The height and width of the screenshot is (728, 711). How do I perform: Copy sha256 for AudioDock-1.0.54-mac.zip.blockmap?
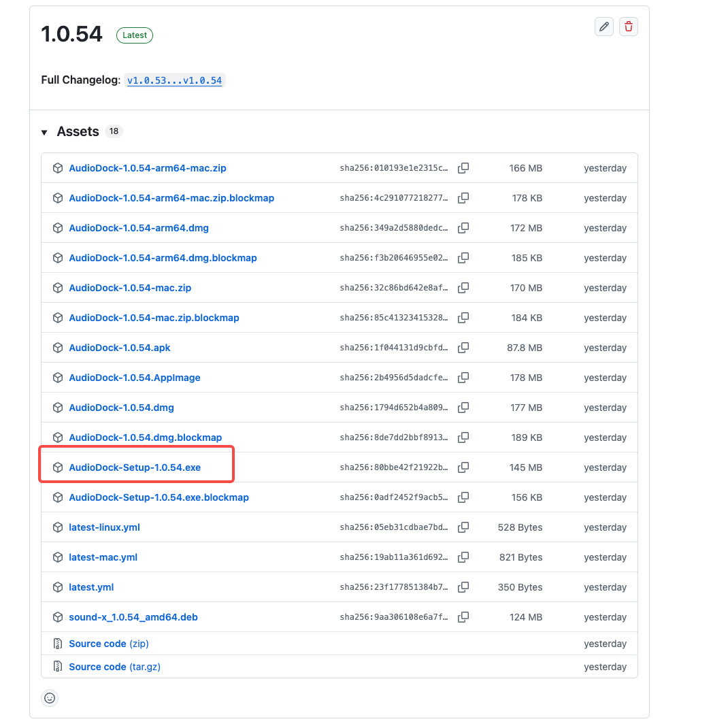coord(463,318)
